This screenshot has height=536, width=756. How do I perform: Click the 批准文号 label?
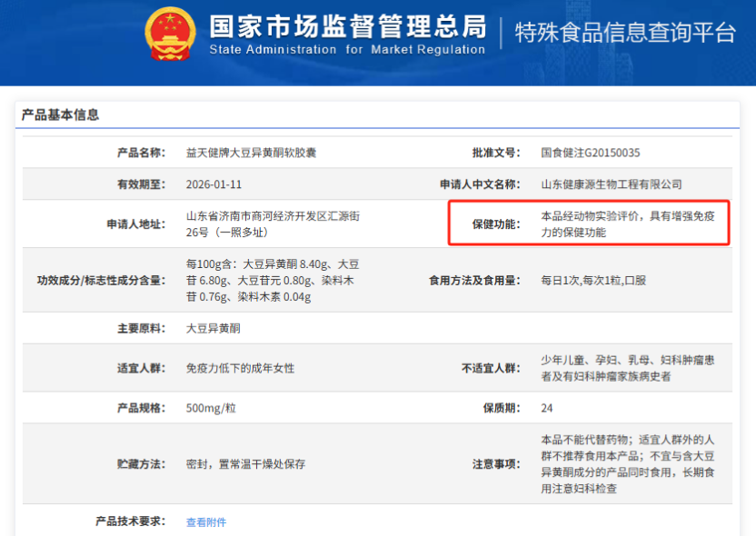[496, 153]
